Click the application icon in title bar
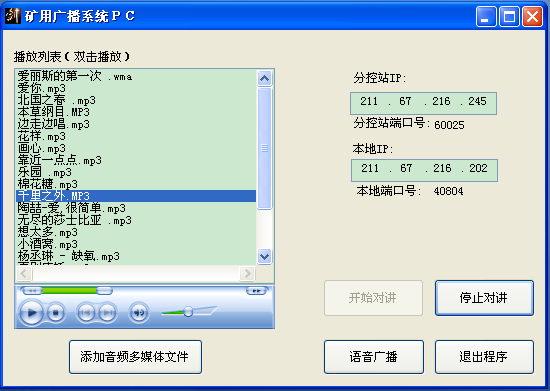This screenshot has width=550, height=391. click(x=13, y=16)
